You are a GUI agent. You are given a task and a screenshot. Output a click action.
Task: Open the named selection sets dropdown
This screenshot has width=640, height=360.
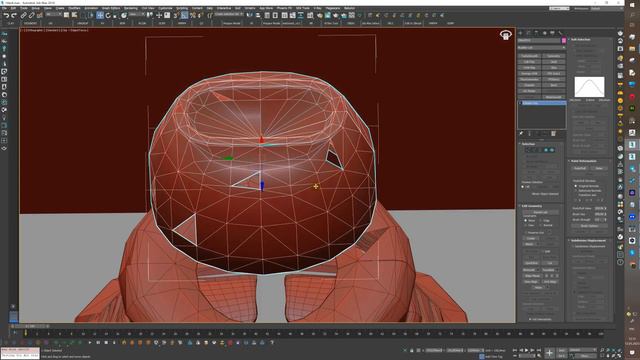(x=229, y=15)
